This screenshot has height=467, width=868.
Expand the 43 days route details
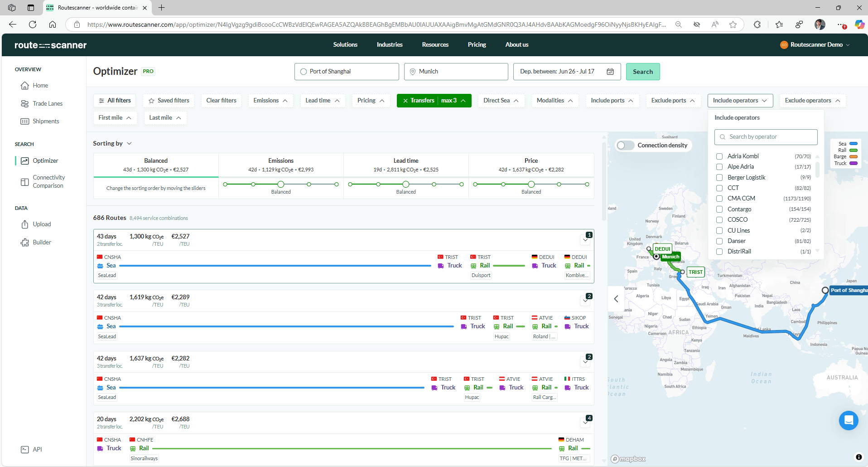585,239
